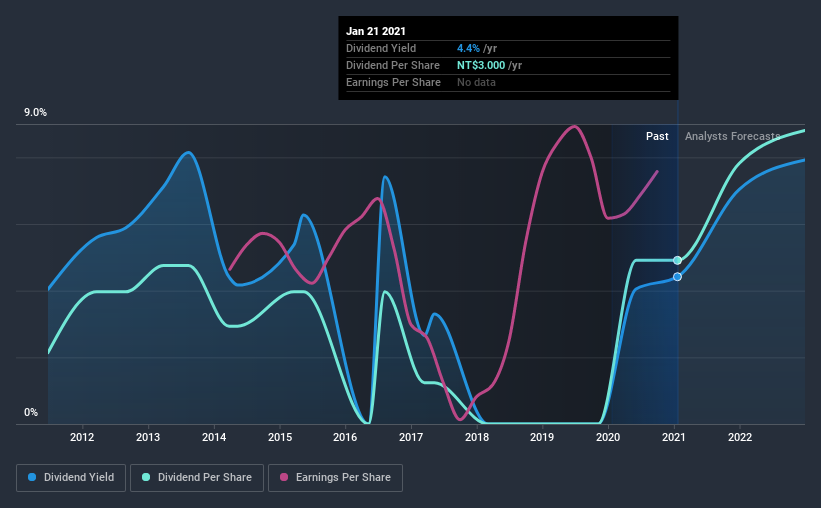
Task: Click the teal data point marker at 2021
Action: coord(678,260)
